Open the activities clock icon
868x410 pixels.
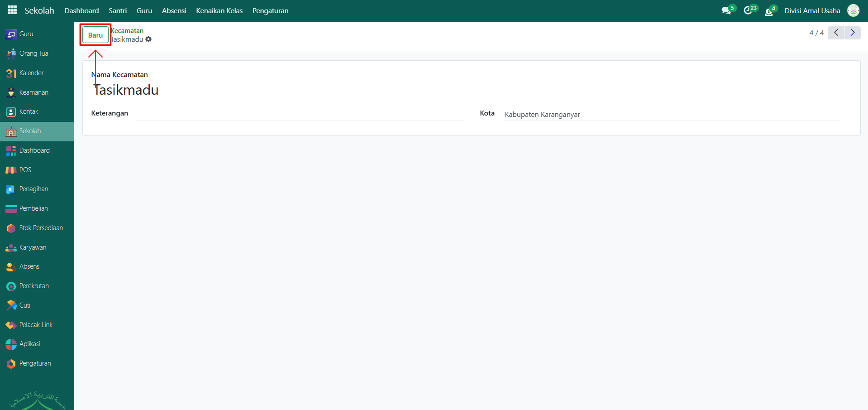point(748,11)
